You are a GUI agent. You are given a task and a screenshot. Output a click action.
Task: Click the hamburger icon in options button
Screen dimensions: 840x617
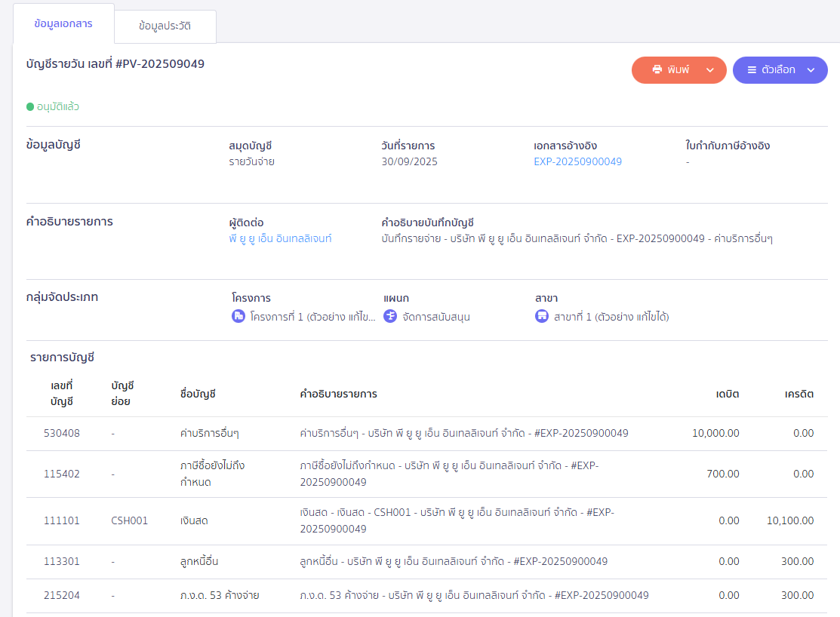[752, 70]
